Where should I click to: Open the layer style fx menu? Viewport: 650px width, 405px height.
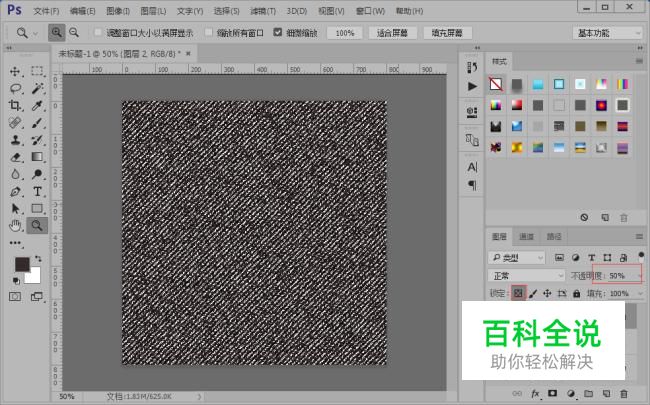pyautogui.click(x=535, y=393)
